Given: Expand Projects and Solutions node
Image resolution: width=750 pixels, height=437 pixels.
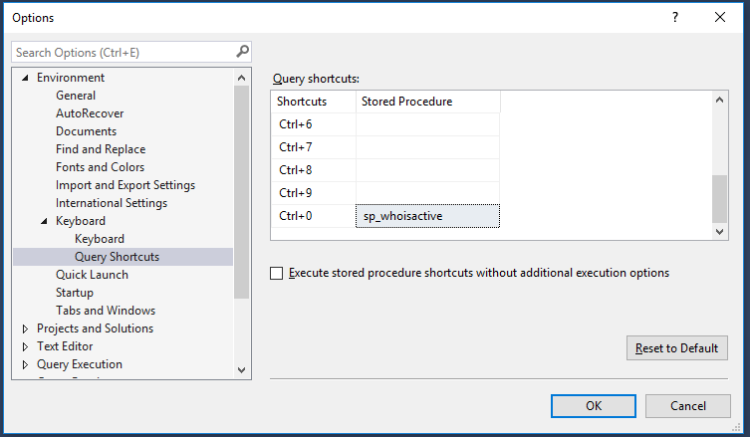Looking at the screenshot, I should click(x=26, y=329).
